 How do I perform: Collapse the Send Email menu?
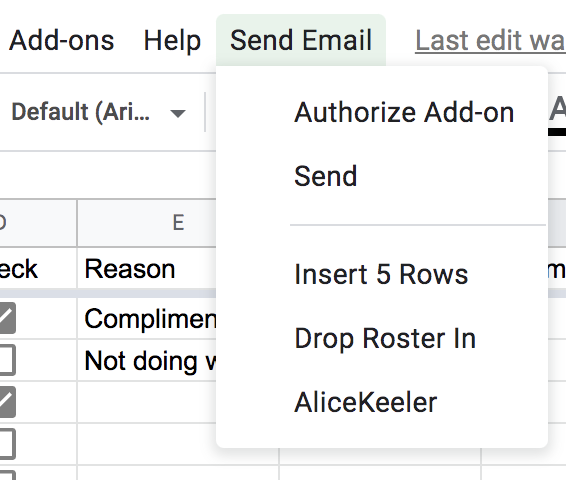(x=301, y=40)
